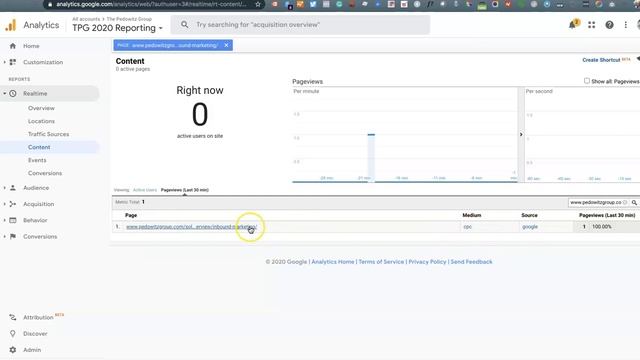Expand the Audience section arrow
Viewport: 640px width, 360px height.
4,188
